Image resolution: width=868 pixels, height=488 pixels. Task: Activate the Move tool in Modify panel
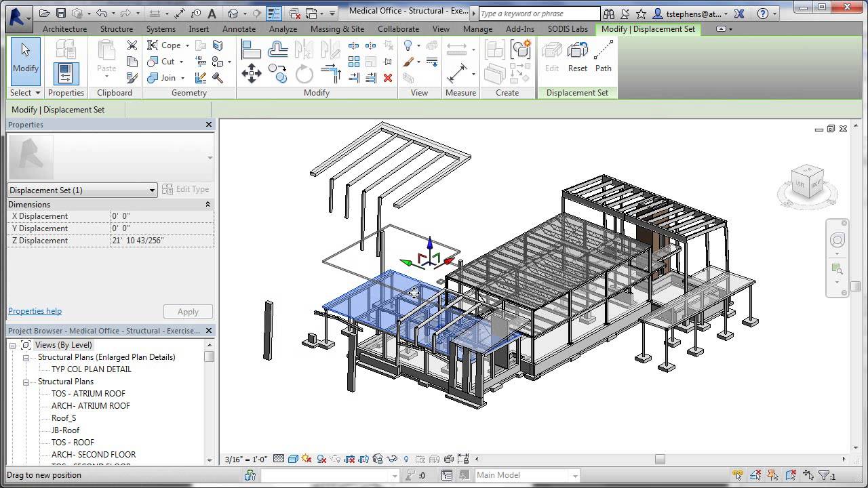click(x=252, y=73)
